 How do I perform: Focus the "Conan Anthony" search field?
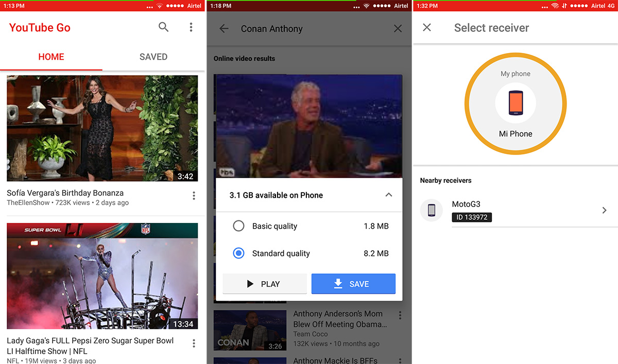(272, 29)
